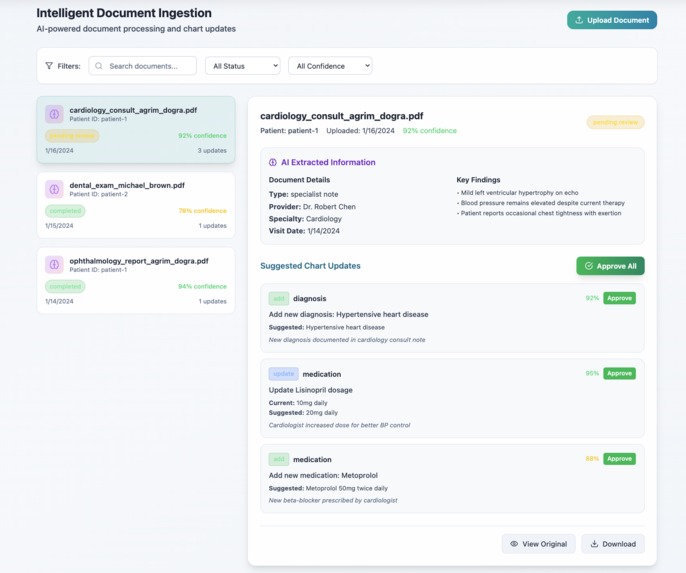686x573 pixels.
Task: Select the dental_exam_michael_brown.pdf document
Action: coord(136,205)
